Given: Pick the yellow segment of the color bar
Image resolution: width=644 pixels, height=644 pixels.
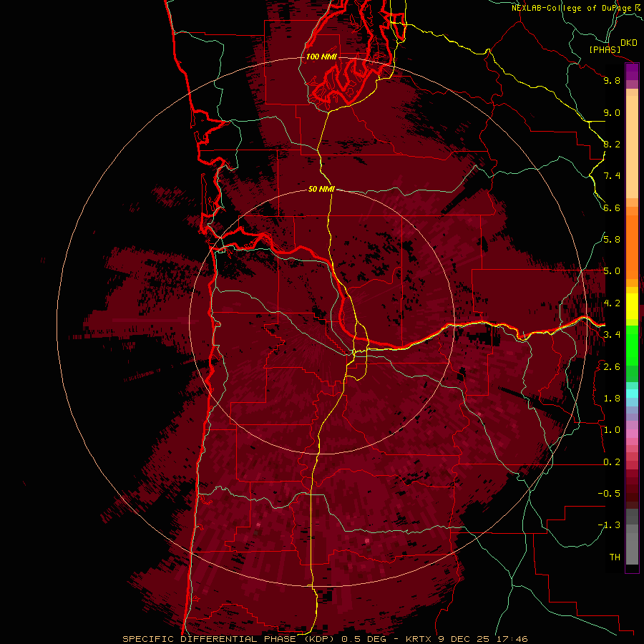Looking at the screenshot, I should tap(632, 306).
